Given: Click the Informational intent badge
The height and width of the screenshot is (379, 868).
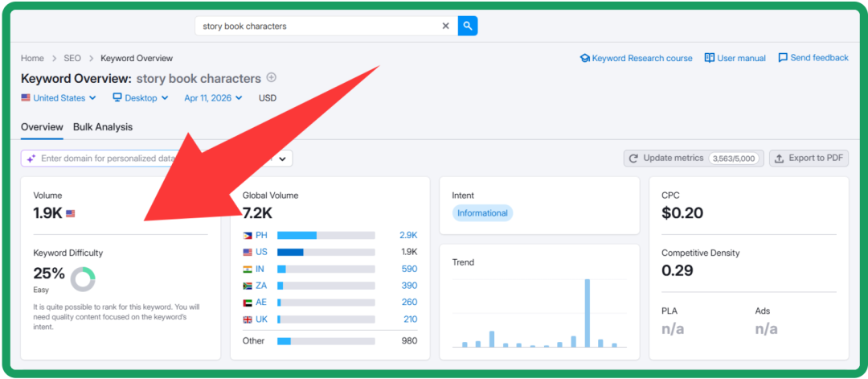Looking at the screenshot, I should pyautogui.click(x=482, y=213).
